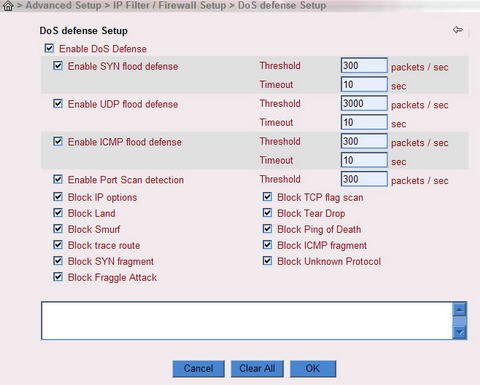
Task: Click the Enable UDP flood defense label
Action: (x=123, y=104)
